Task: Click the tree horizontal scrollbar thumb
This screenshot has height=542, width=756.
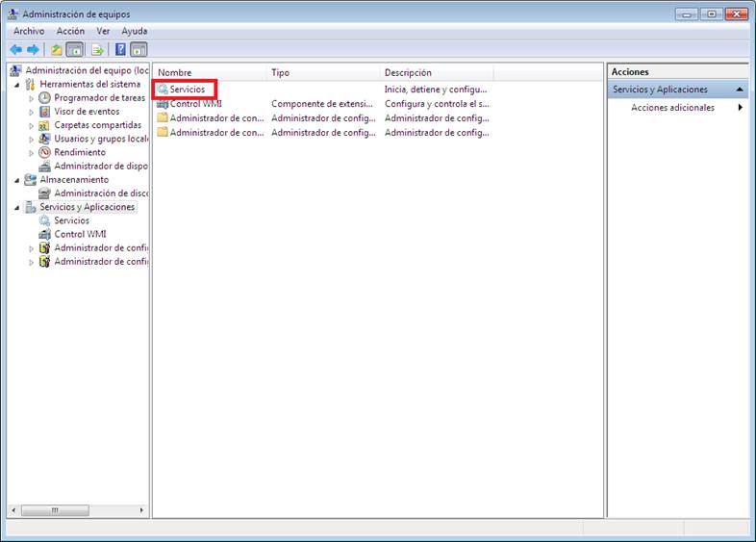Action: [x=55, y=510]
